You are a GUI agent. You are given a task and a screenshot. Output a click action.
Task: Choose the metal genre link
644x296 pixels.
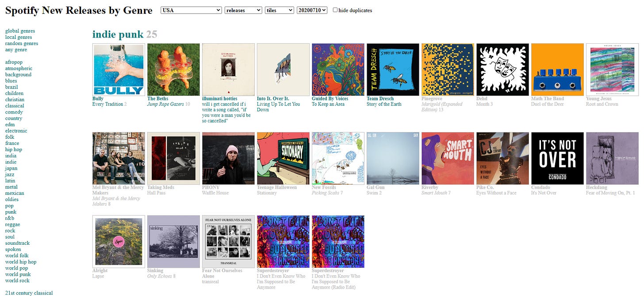coord(11,187)
